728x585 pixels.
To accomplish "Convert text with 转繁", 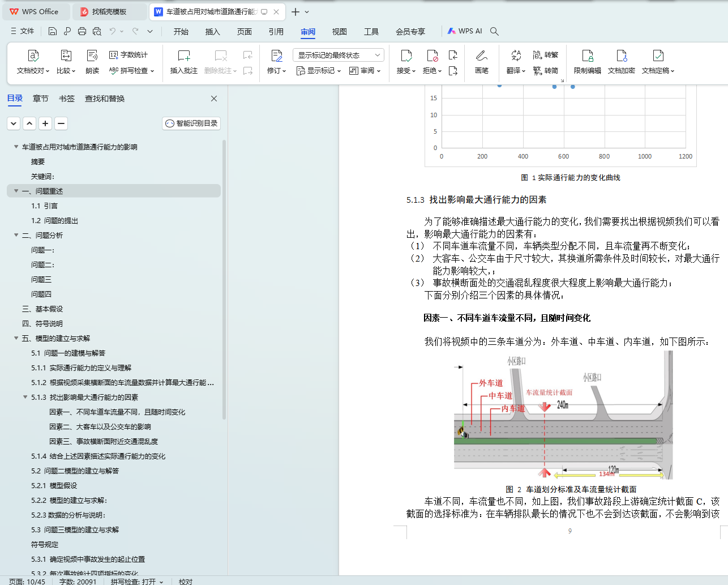I will (x=546, y=55).
